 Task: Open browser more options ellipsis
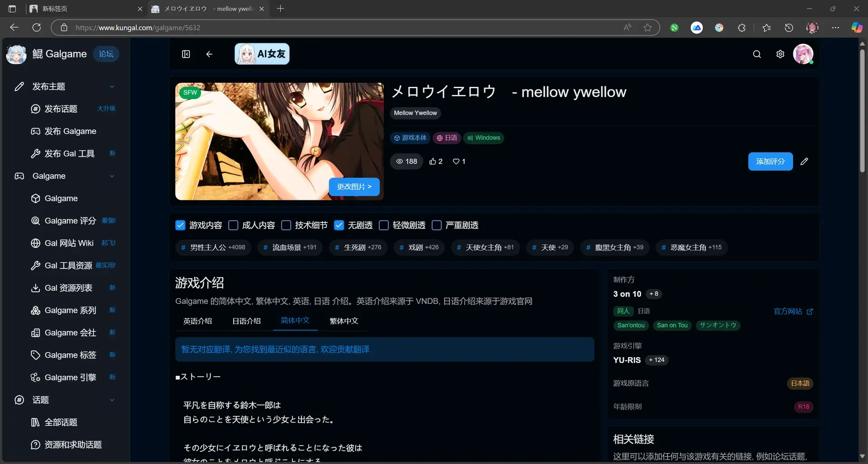point(835,28)
